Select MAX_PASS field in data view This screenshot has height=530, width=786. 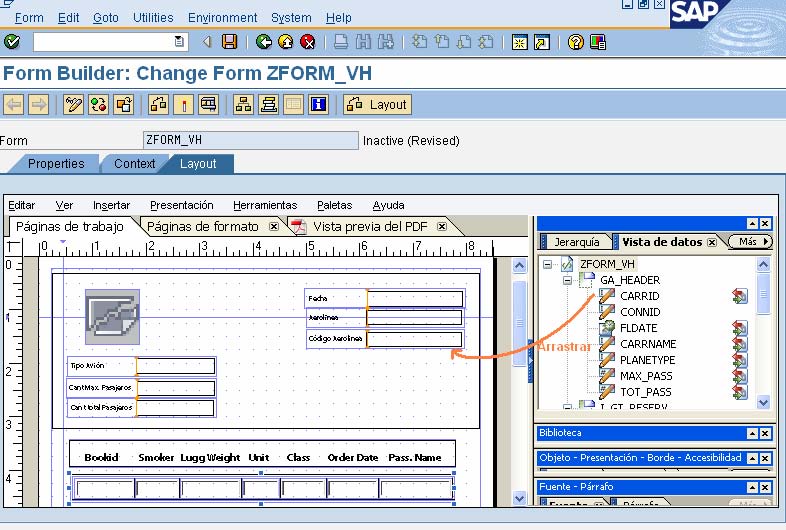pyautogui.click(x=646, y=376)
